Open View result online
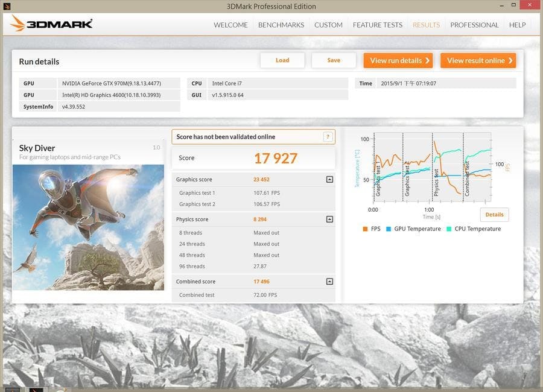Image resolution: width=543 pixels, height=392 pixels. click(x=478, y=60)
